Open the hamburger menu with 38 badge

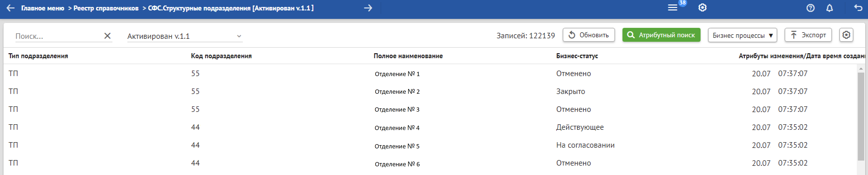tap(672, 8)
